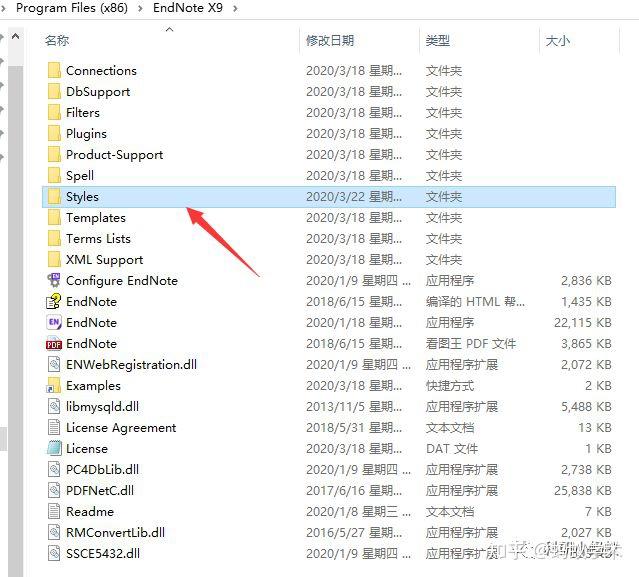Screen dimensions: 639x577
Task: Sort files by the 大小 column header
Action: [x=557, y=41]
